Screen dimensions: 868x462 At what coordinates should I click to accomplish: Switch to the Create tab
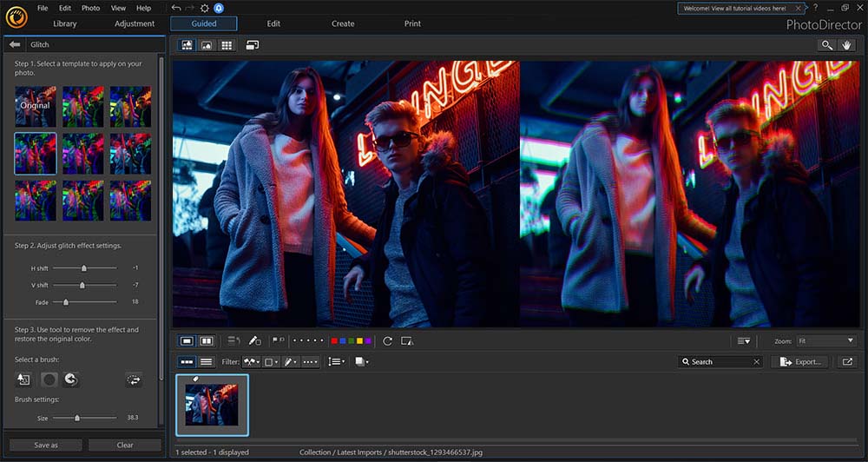pyautogui.click(x=343, y=23)
